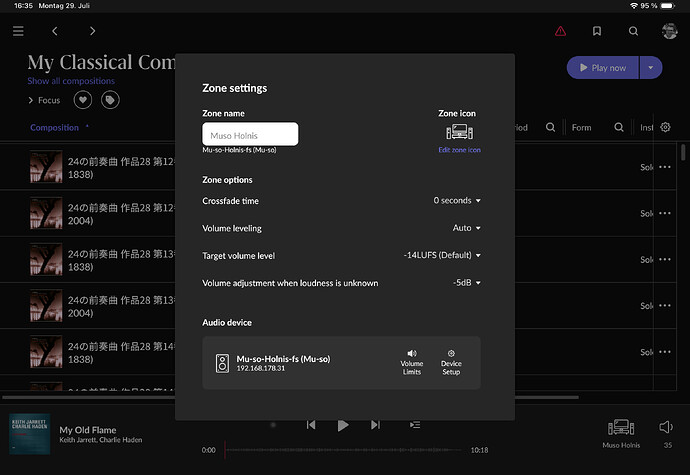Open unknown loudness volume adjustment dropdown
Image resolution: width=690 pixels, height=475 pixels.
466,283
